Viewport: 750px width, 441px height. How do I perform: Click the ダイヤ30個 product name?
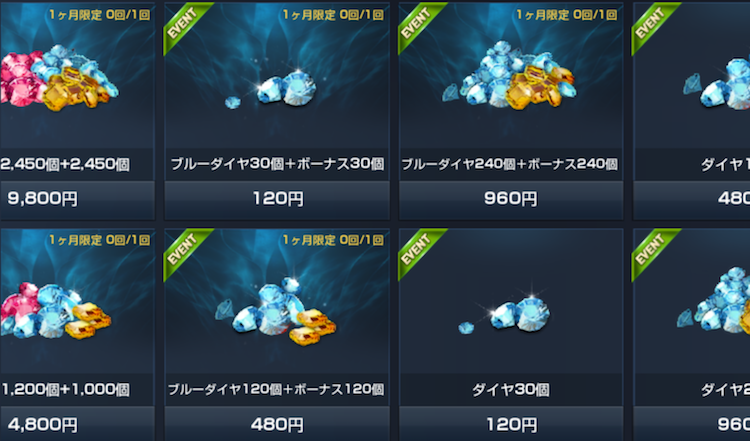click(x=511, y=390)
